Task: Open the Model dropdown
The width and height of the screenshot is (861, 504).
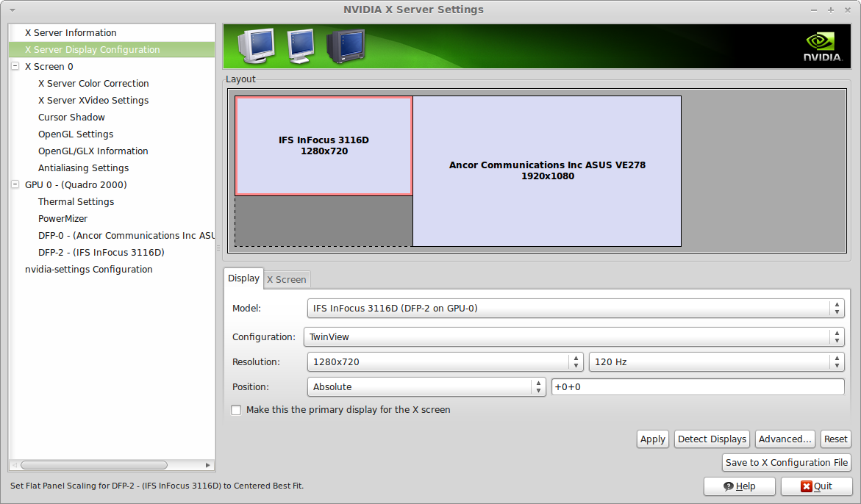Action: [575, 309]
